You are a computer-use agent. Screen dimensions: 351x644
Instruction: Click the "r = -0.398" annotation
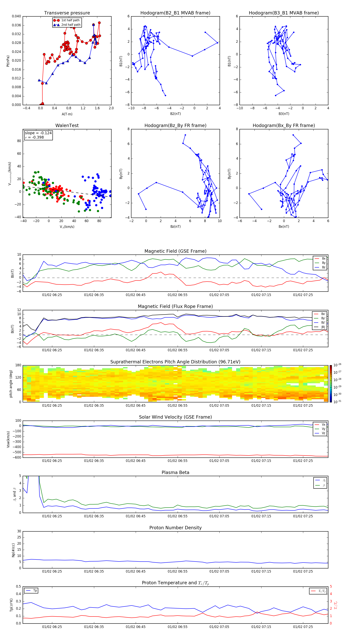pos(35,137)
